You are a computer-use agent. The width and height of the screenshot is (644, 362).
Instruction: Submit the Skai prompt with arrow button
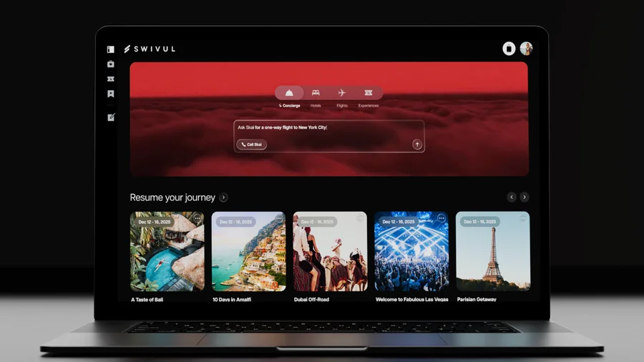tap(417, 145)
